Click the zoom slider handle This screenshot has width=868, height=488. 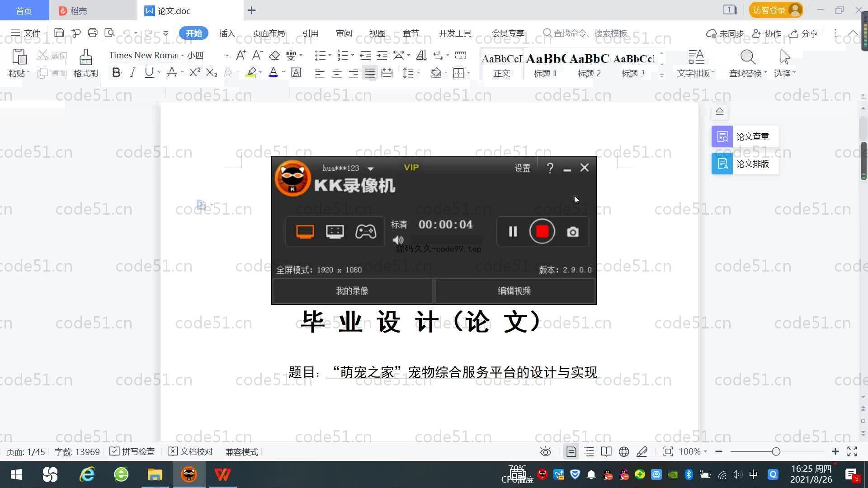pyautogui.click(x=776, y=452)
